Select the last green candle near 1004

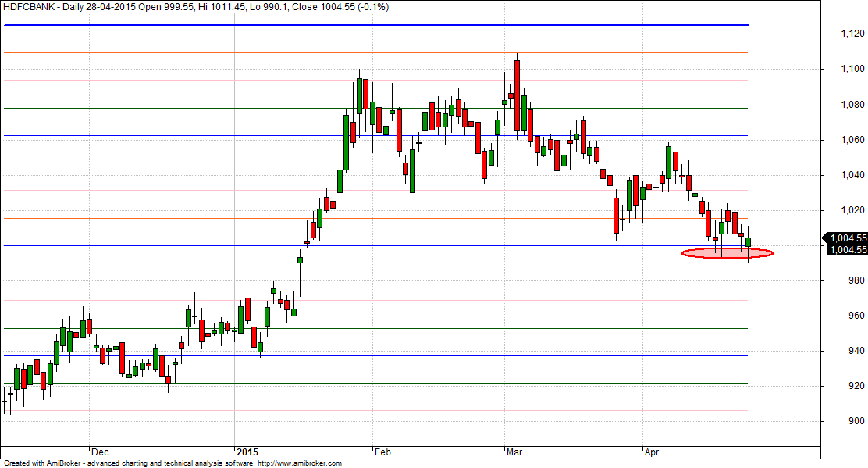point(749,242)
